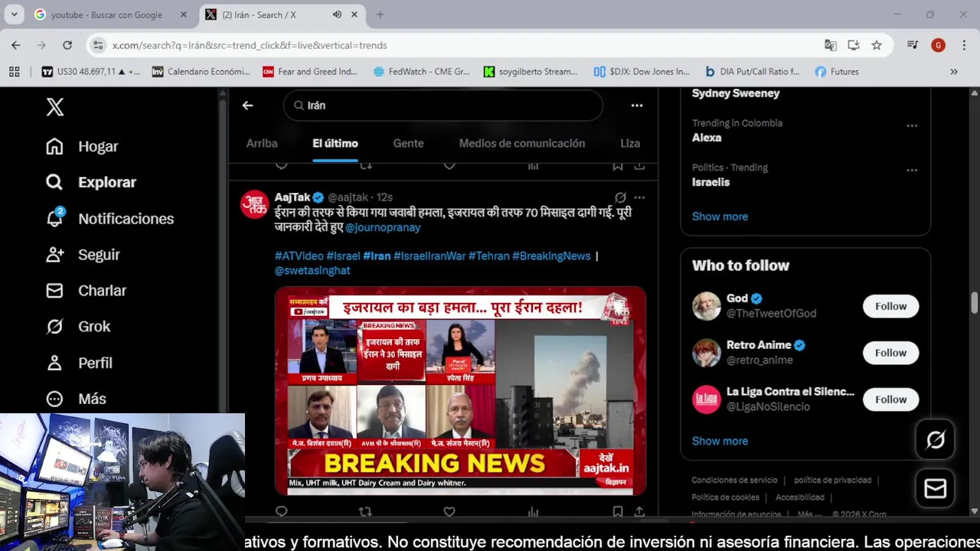The height and width of the screenshot is (551, 980).
Task: Play the AajTak Breaking News video
Action: click(460, 391)
